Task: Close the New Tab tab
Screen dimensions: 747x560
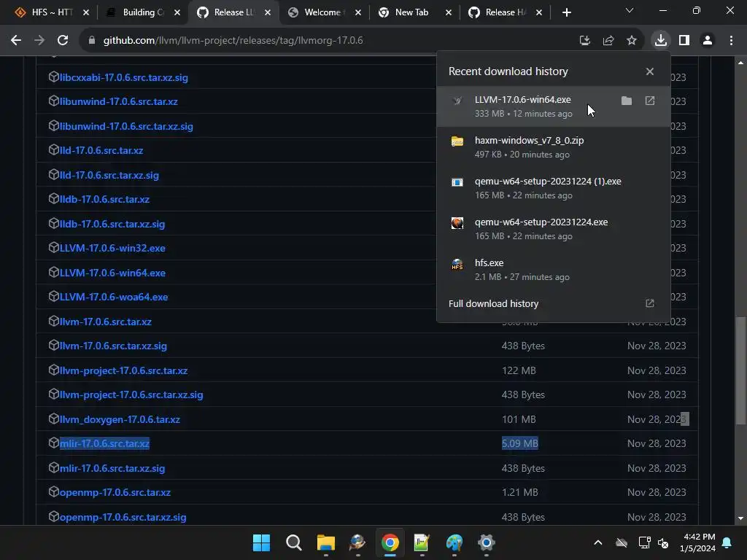Action: pos(449,12)
